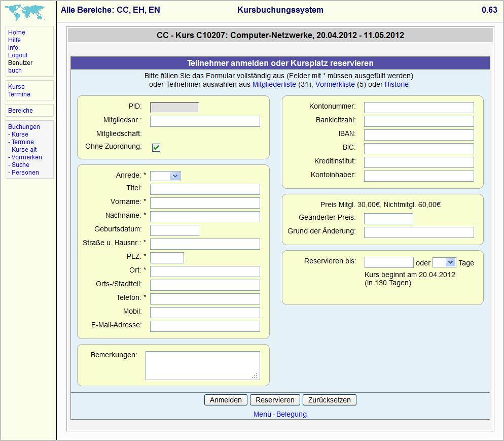Open the Historie link
The width and height of the screenshot is (504, 441).
pyautogui.click(x=397, y=84)
